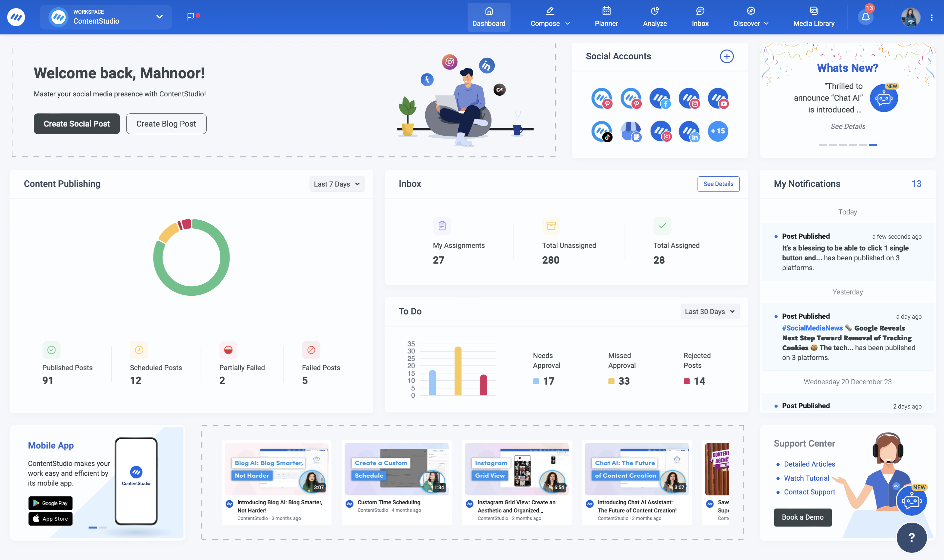Open the Compose menu

[549, 17]
